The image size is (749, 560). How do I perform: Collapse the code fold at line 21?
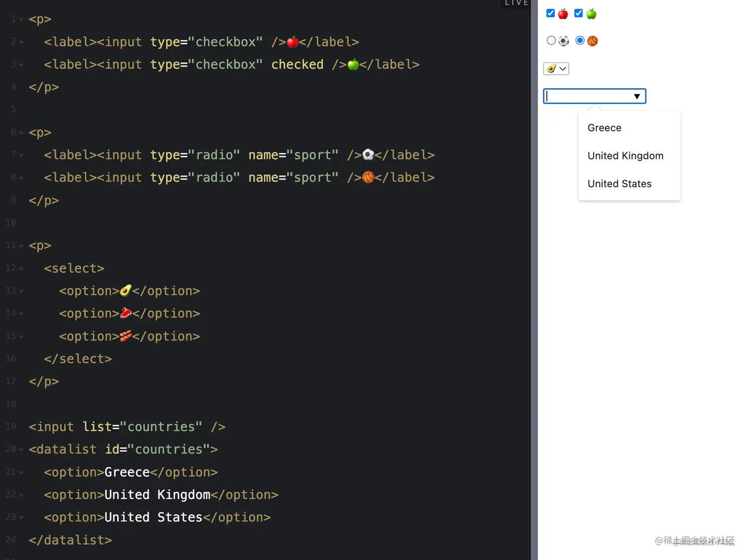[x=21, y=473]
